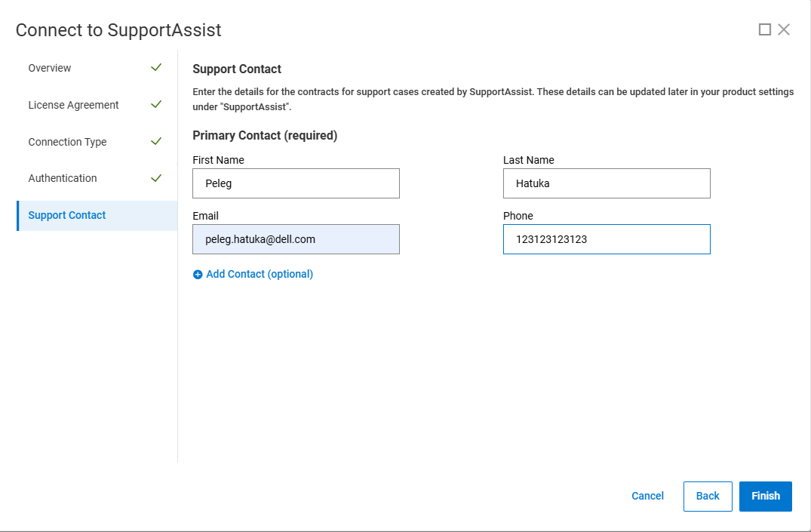Select the highlighted Support Contact step
The width and height of the screenshot is (811, 532).
(66, 215)
